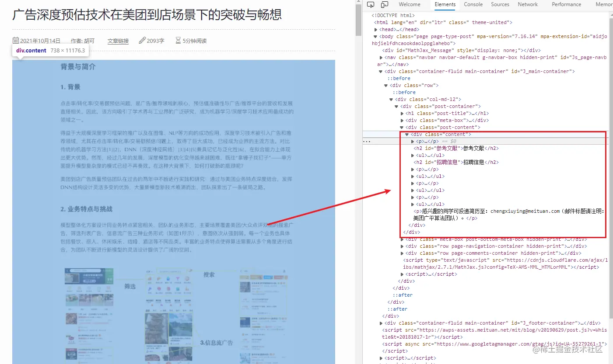
Task: Open the ellipsis menu beside the selected p node
Action: click(367, 142)
